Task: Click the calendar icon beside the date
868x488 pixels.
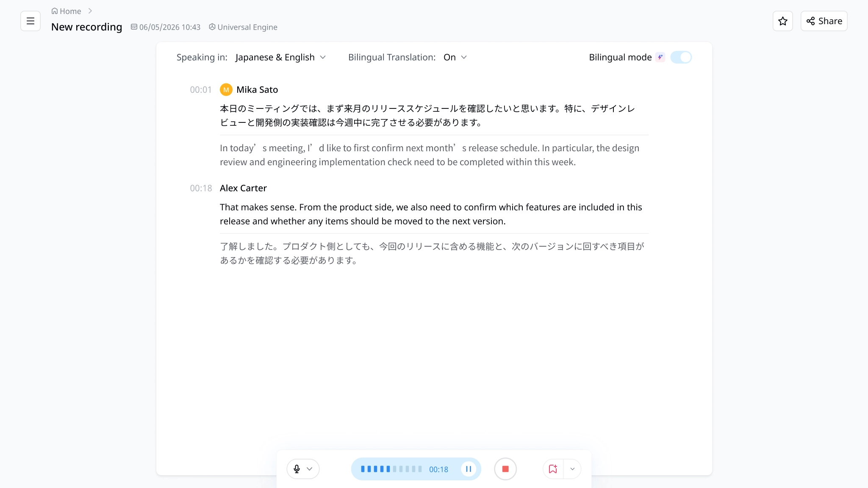Action: coord(134,27)
